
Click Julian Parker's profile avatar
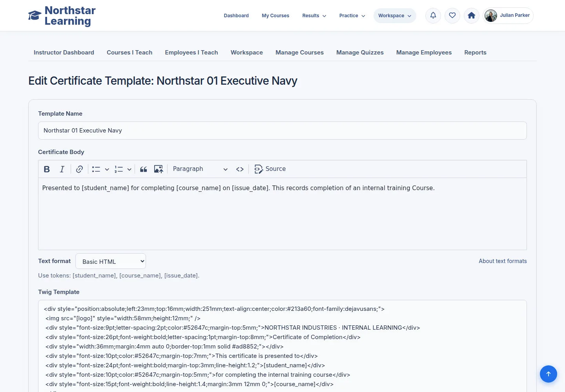click(x=491, y=16)
